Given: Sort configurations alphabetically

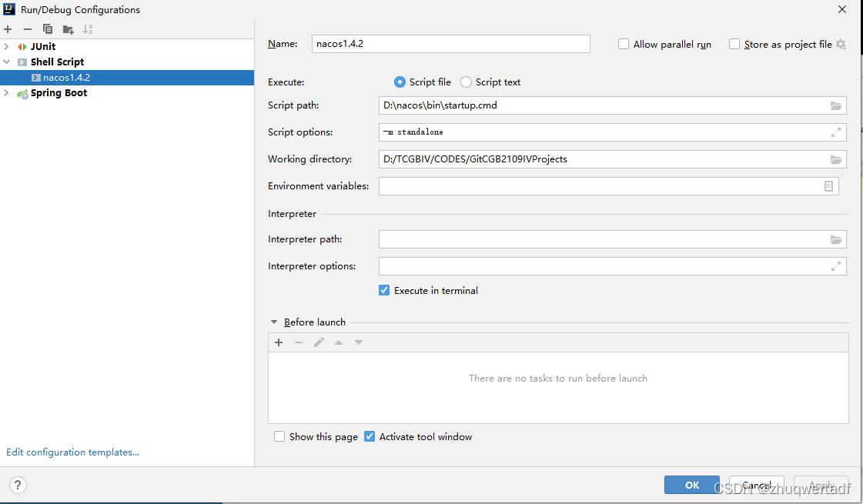Looking at the screenshot, I should [88, 29].
